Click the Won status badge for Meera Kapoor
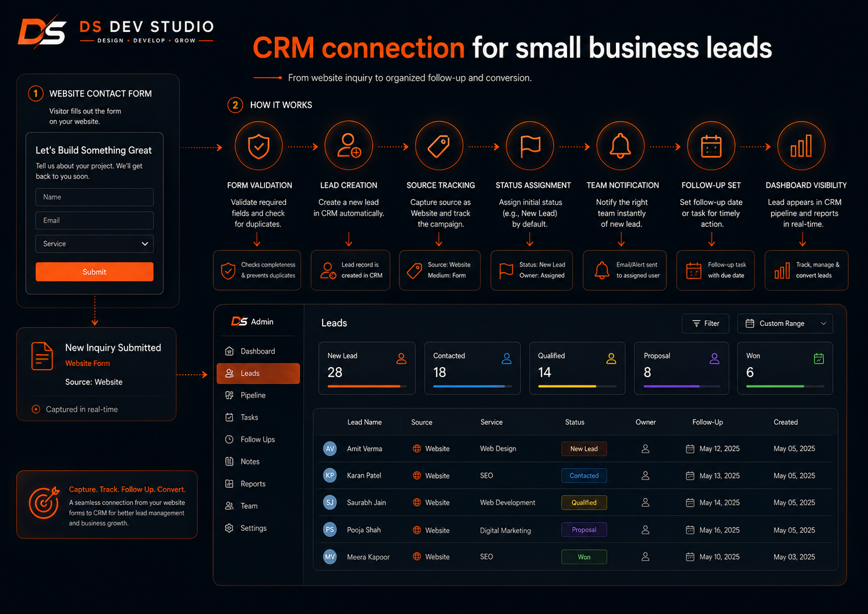This screenshot has width=868, height=614. (584, 557)
